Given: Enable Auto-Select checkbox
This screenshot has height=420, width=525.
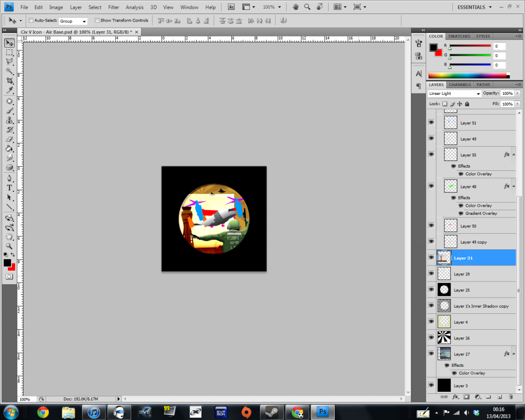Looking at the screenshot, I should coord(31,21).
